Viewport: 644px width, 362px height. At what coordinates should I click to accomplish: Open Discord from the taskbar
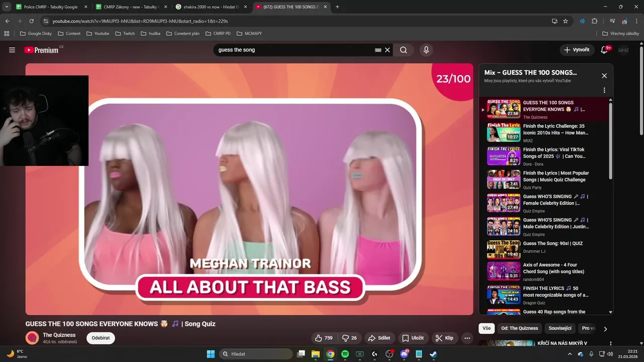coord(404,354)
